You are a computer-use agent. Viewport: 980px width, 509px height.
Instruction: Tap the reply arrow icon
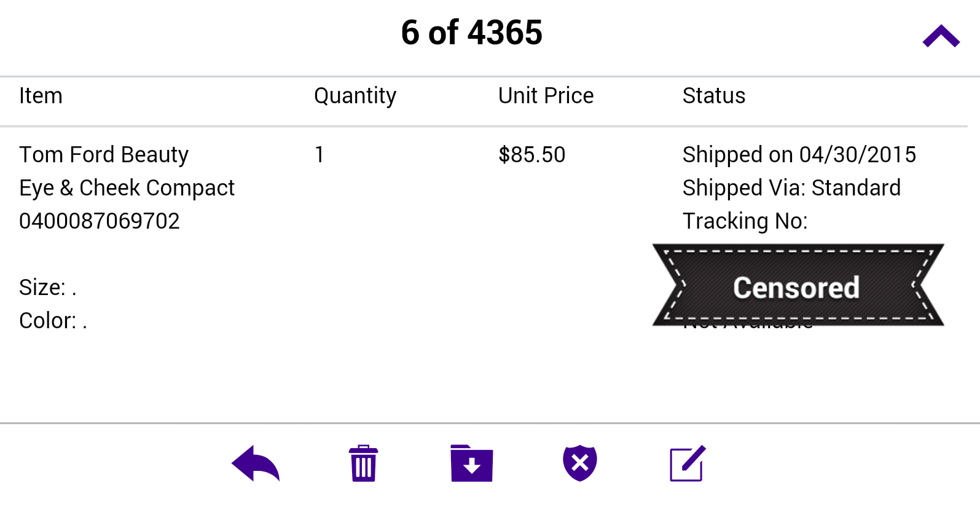(x=256, y=463)
